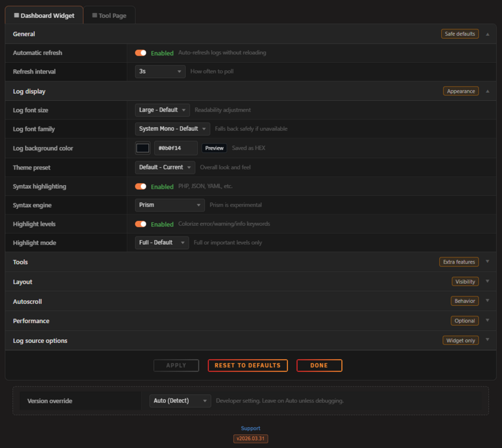Disable the Syntax highlighting switch
502x448 pixels.
(140, 186)
